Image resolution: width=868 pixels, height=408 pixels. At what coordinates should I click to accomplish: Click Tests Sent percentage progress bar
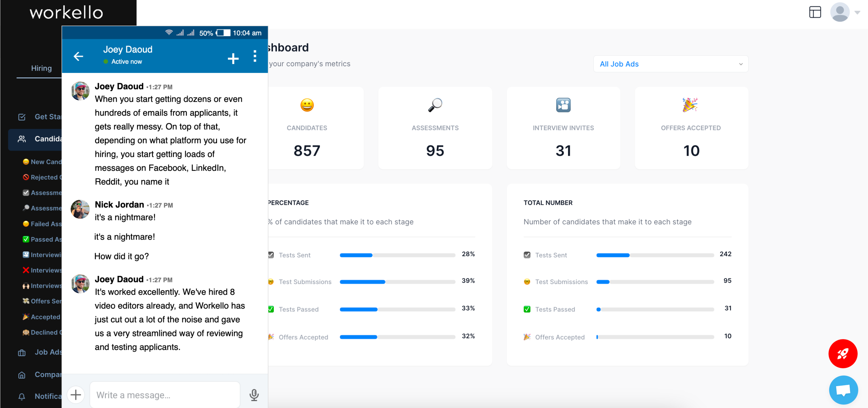pyautogui.click(x=397, y=255)
